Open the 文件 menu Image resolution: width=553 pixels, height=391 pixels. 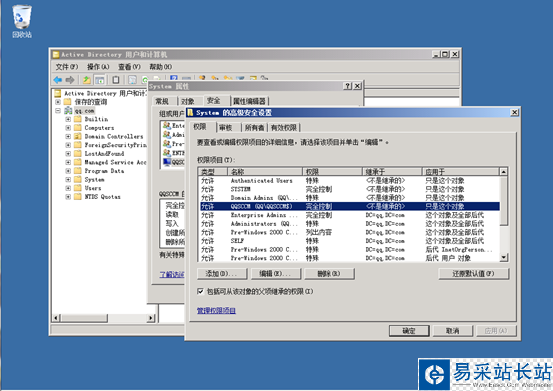67,67
